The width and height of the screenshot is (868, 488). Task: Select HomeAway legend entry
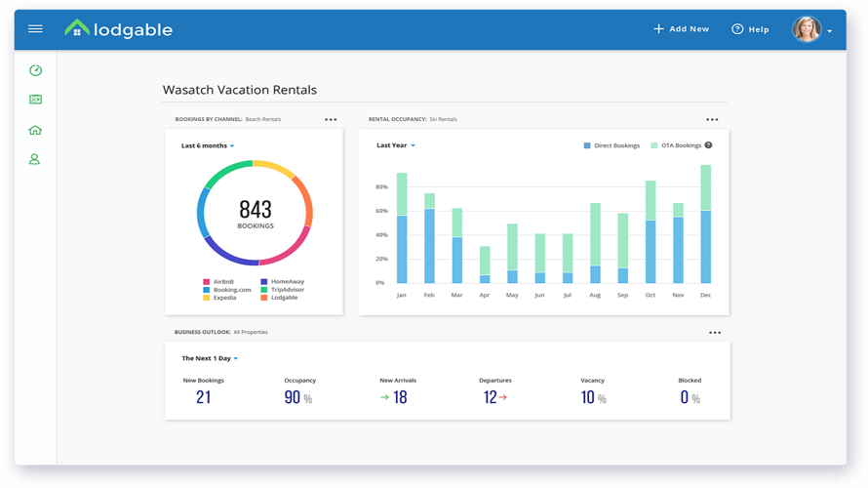coord(282,282)
